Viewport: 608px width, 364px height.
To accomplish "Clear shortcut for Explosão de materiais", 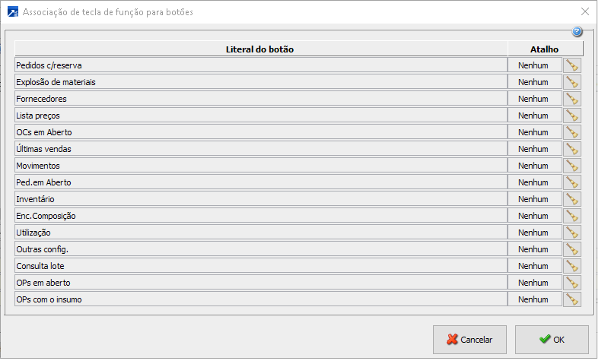I will tap(572, 82).
